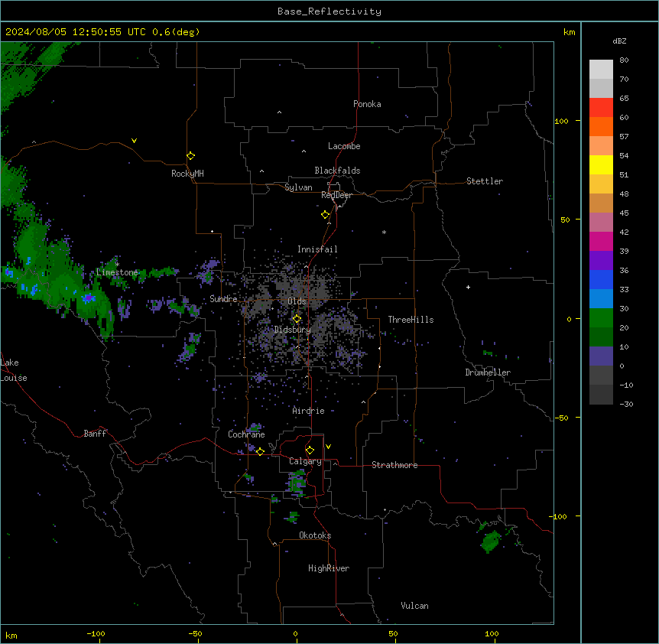
Task: Click the Okotoks city label
Action: click(315, 535)
